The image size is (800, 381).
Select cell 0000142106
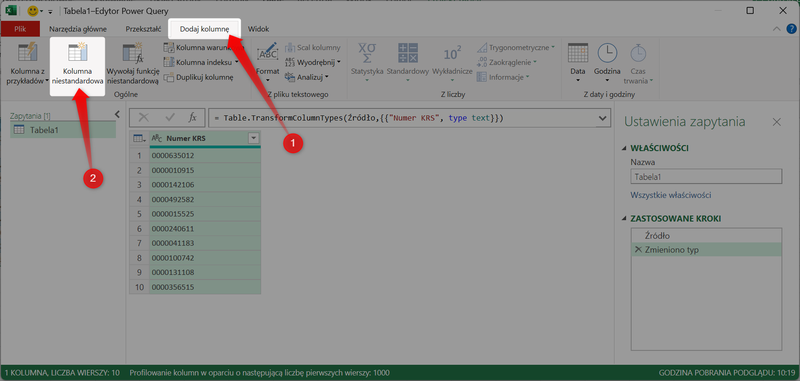click(x=205, y=185)
